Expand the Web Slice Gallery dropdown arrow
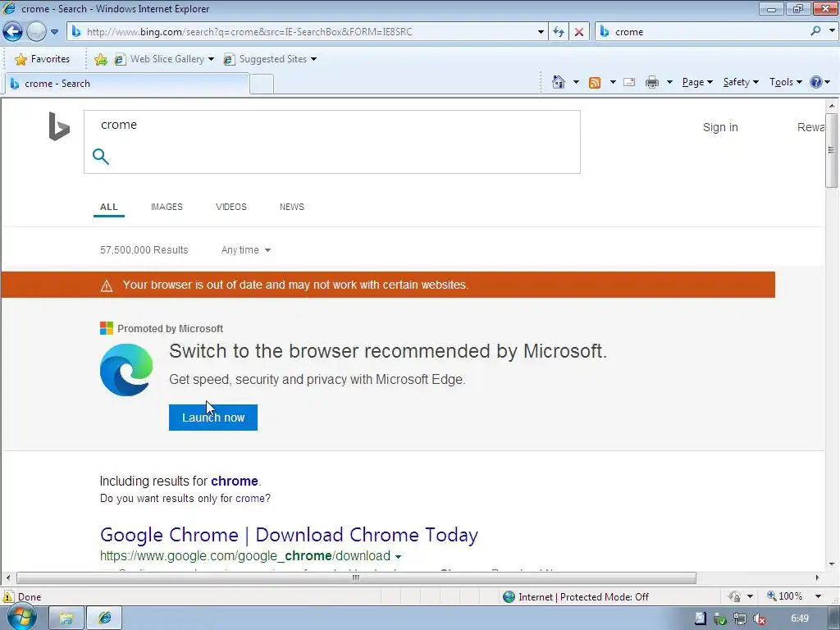The height and width of the screenshot is (630, 840). 211,59
